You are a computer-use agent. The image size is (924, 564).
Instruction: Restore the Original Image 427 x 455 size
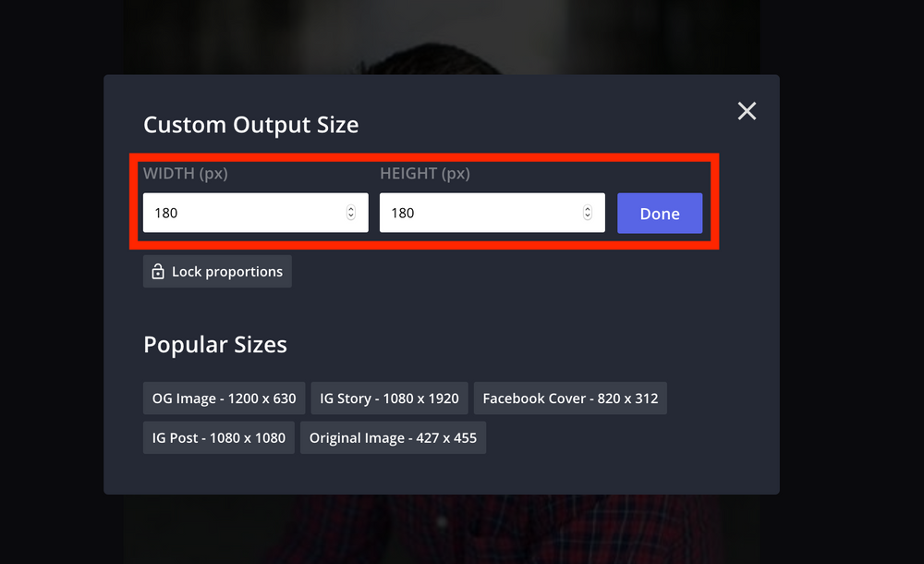pyautogui.click(x=393, y=437)
